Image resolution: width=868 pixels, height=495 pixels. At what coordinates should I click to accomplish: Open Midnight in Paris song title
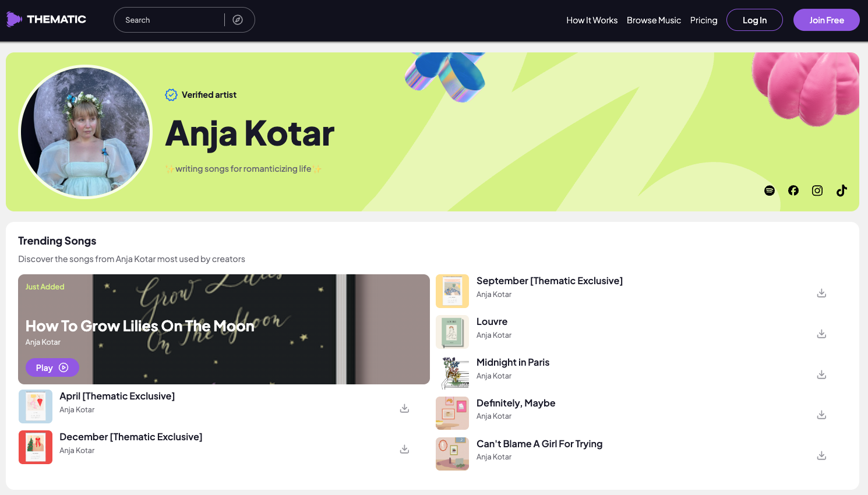(513, 362)
